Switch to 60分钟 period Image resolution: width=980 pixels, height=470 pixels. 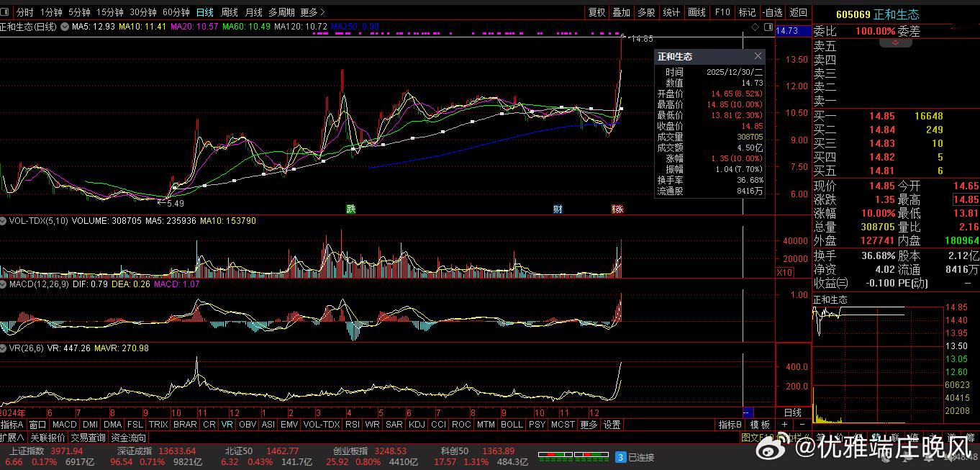(x=176, y=12)
